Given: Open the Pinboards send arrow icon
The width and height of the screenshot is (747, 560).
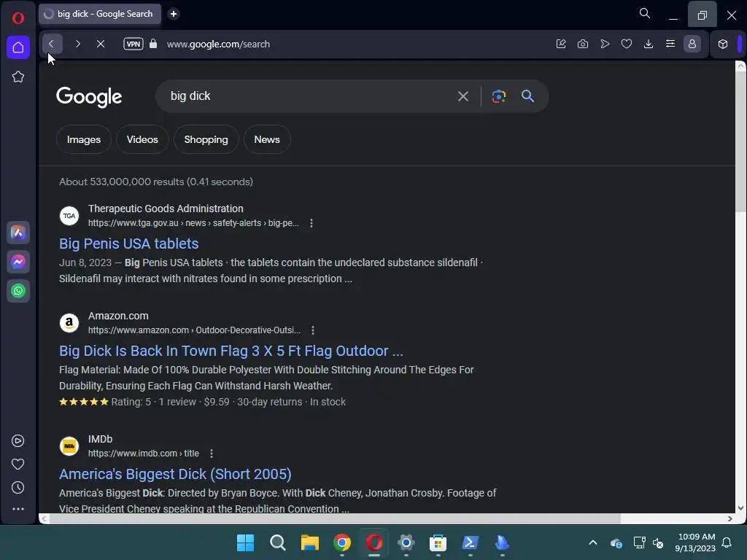Looking at the screenshot, I should [x=605, y=44].
